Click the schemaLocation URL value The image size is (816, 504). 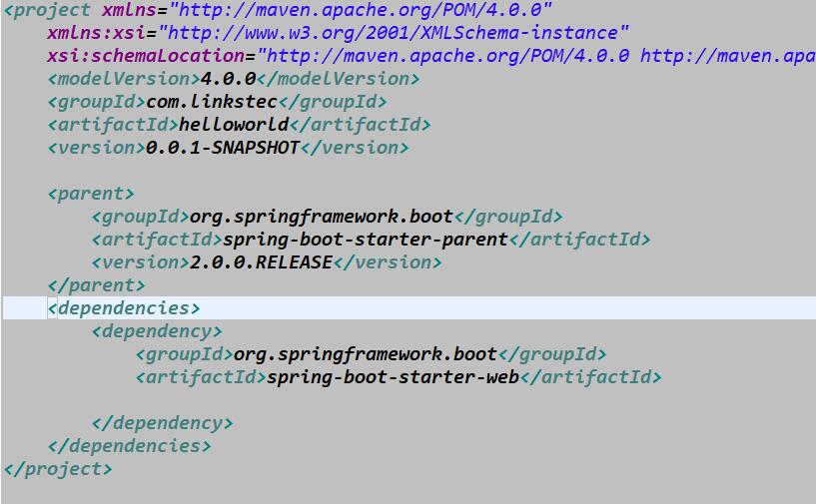tap(536, 56)
